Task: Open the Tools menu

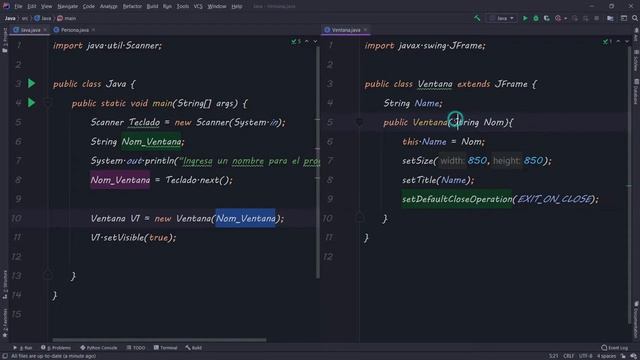Action: click(x=183, y=6)
